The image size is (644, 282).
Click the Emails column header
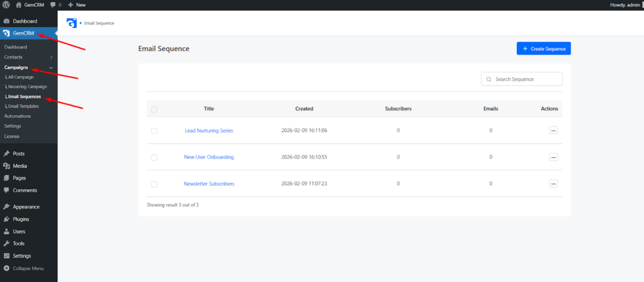(x=491, y=109)
